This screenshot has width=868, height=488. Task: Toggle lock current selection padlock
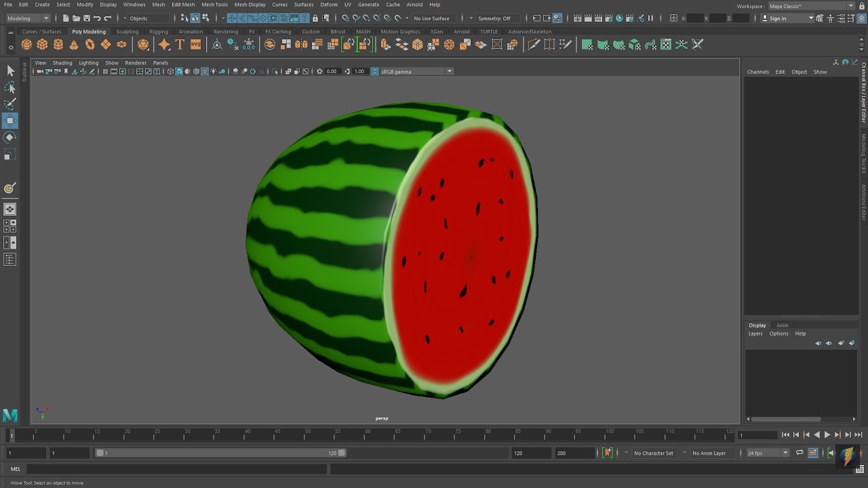[315, 18]
